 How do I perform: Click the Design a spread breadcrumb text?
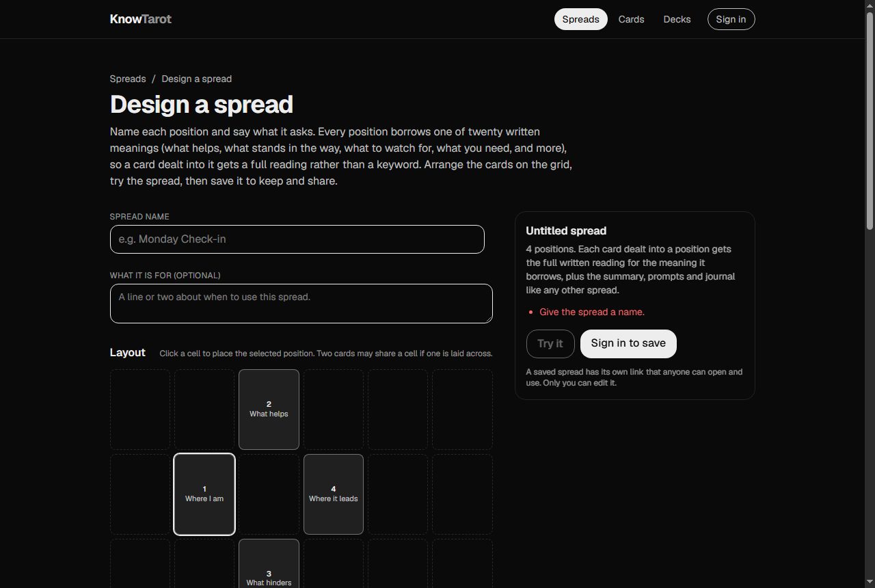click(x=197, y=79)
